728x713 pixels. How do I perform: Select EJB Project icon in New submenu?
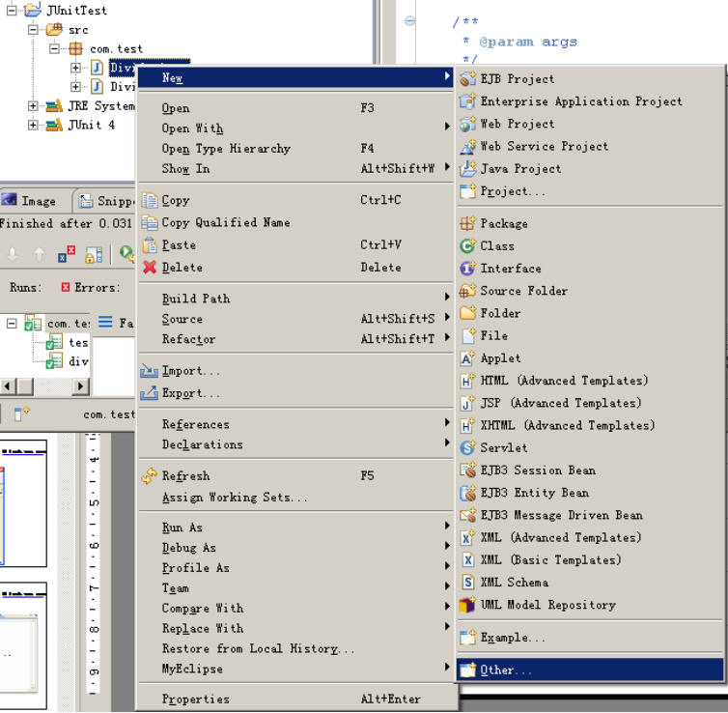click(x=467, y=78)
